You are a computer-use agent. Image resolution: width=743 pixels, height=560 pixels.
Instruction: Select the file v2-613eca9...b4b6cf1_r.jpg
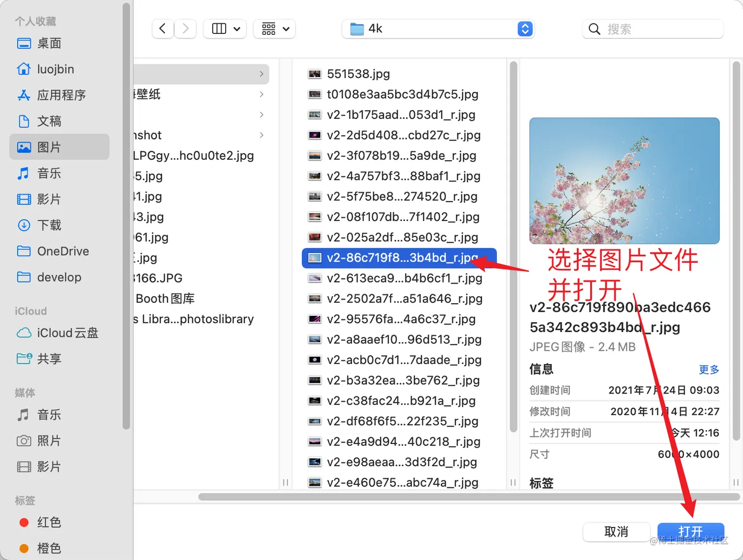(403, 278)
